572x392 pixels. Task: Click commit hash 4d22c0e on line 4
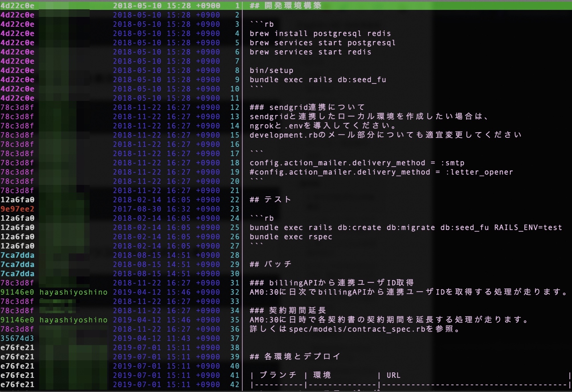click(x=17, y=34)
